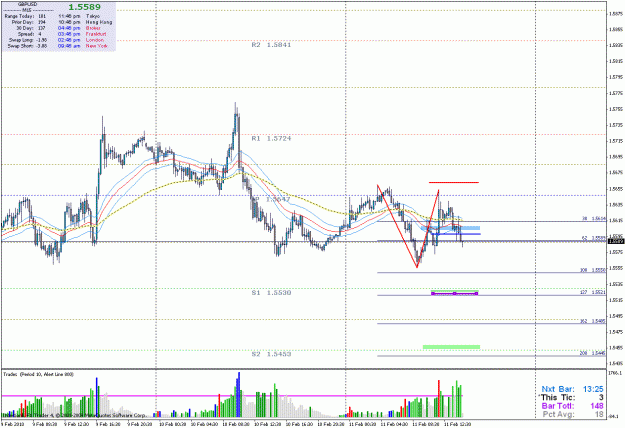Click the GBPUSD symbol title
This screenshot has width=625, height=428.
[27, 4]
